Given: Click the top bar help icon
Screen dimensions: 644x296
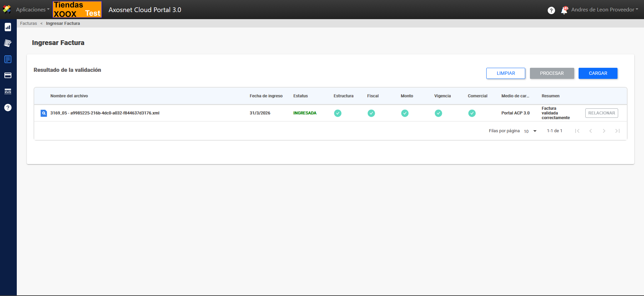Looking at the screenshot, I should click(551, 10).
